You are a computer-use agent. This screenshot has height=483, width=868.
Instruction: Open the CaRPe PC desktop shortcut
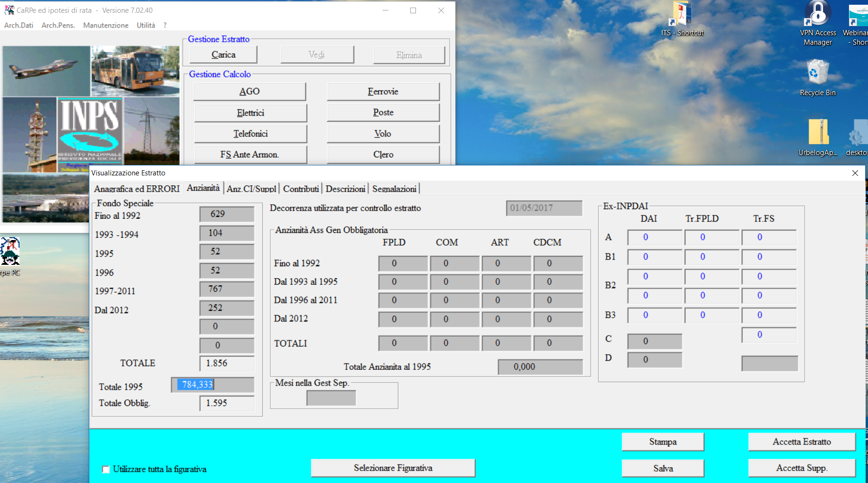tap(10, 252)
